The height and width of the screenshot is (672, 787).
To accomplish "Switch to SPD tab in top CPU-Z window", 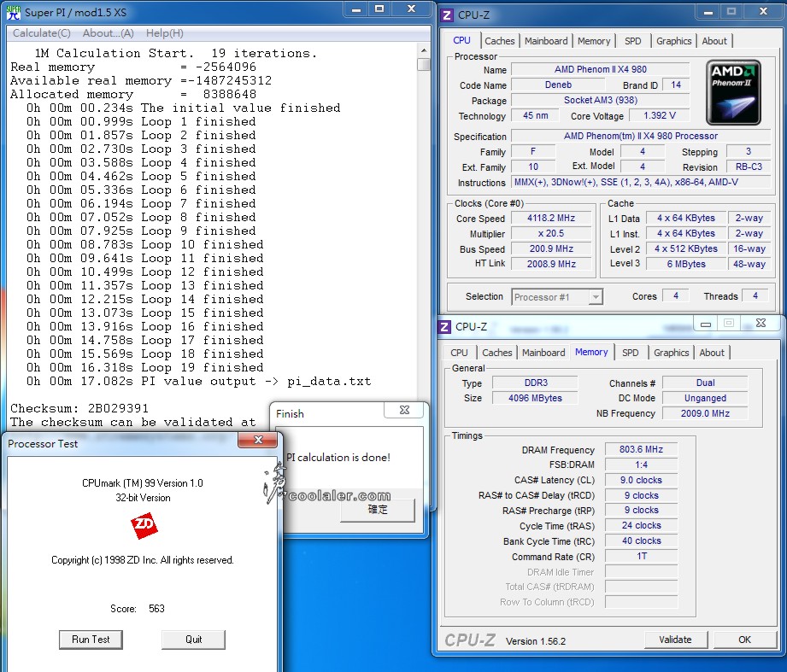I will (x=633, y=41).
